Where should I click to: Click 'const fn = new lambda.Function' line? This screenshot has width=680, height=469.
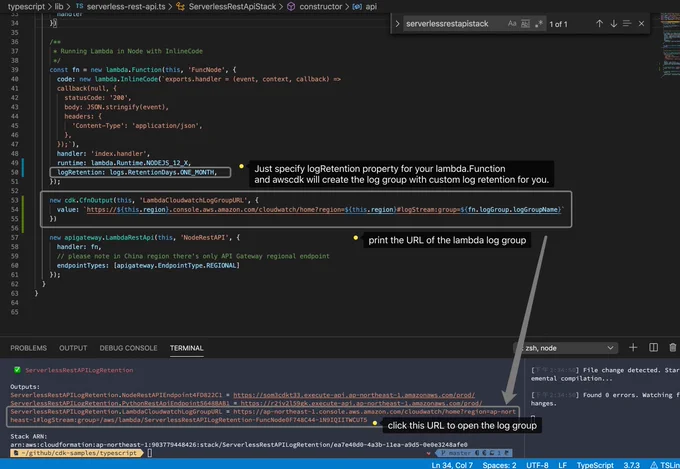pos(143,69)
